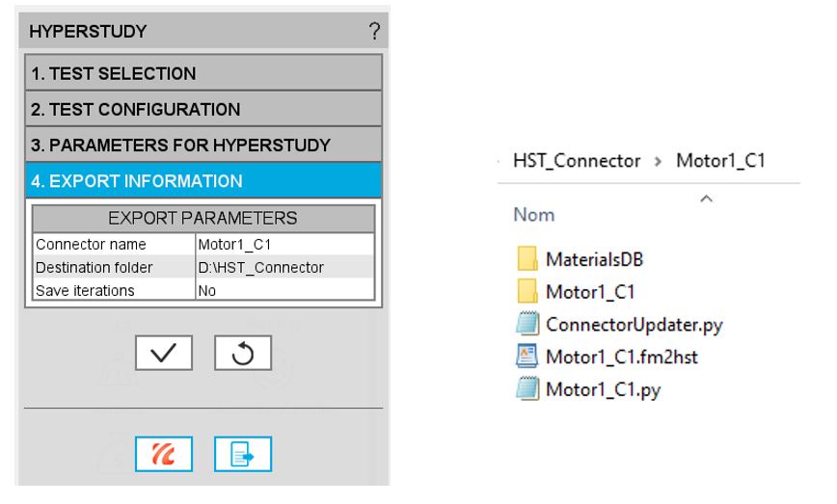Collapse the 4. Export Information section
Viewport: 837px width, 504px height.
coord(202,180)
